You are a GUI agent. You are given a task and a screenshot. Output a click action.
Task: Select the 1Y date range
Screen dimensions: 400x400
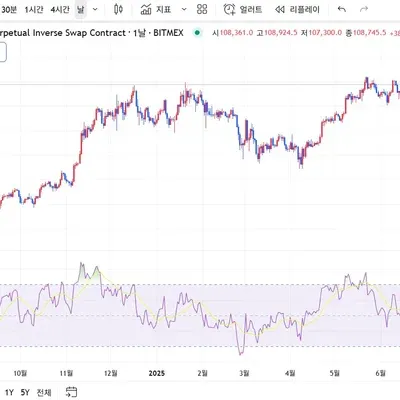point(9,392)
